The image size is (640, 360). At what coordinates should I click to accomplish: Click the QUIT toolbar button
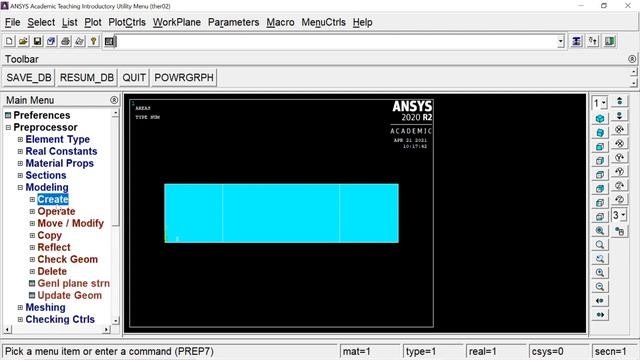[x=134, y=78]
